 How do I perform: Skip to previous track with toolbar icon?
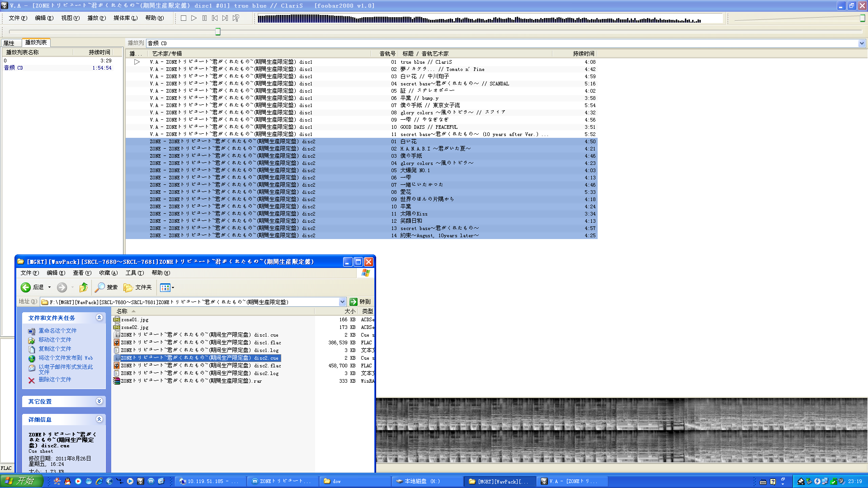(x=215, y=18)
